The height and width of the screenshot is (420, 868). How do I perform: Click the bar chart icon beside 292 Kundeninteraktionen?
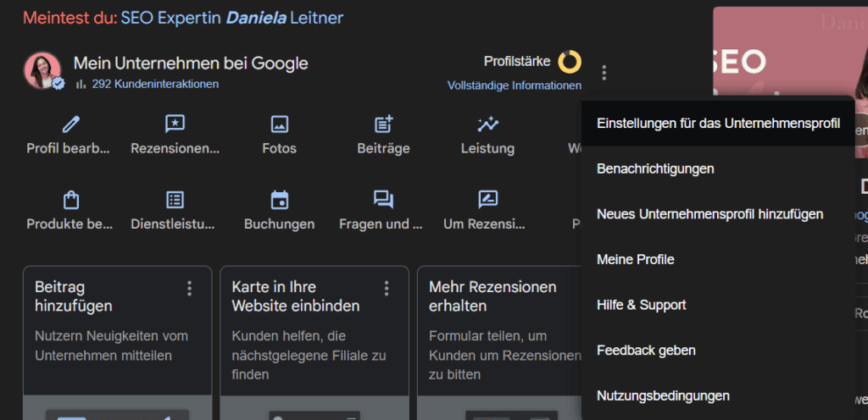click(81, 85)
